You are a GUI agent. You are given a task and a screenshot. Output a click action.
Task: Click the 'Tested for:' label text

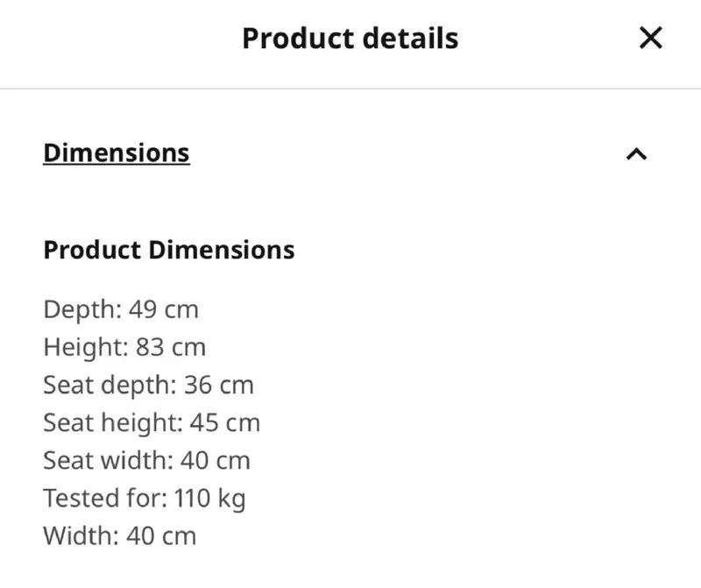point(104,499)
